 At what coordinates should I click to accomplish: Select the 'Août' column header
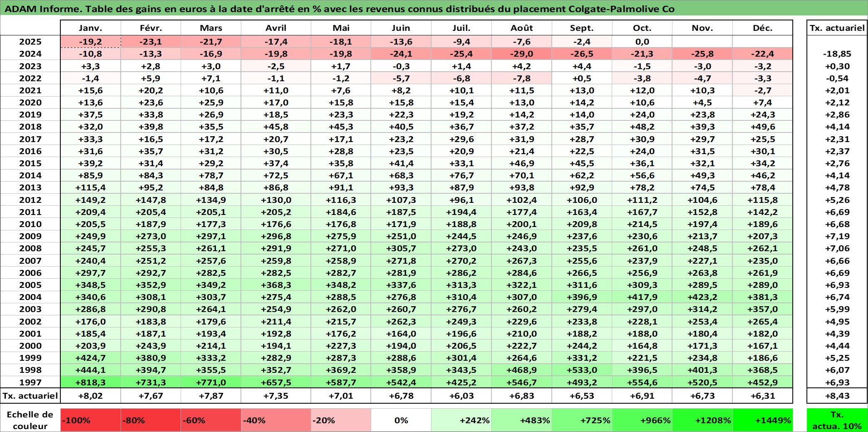(x=522, y=28)
